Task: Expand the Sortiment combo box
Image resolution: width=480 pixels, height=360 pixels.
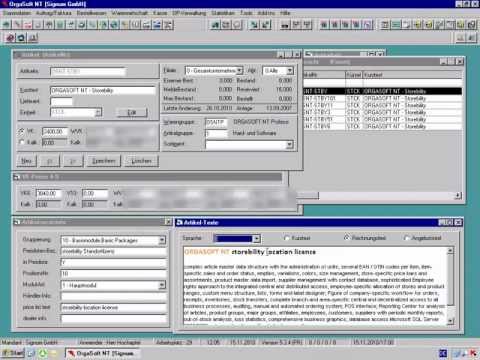Action: coord(290,144)
